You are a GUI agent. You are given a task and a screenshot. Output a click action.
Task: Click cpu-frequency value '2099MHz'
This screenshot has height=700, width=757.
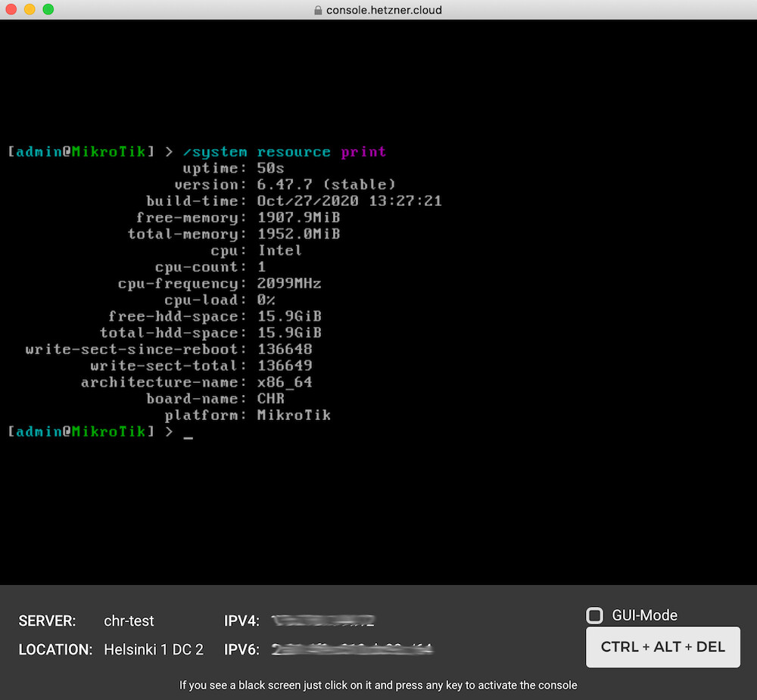pyautogui.click(x=288, y=283)
